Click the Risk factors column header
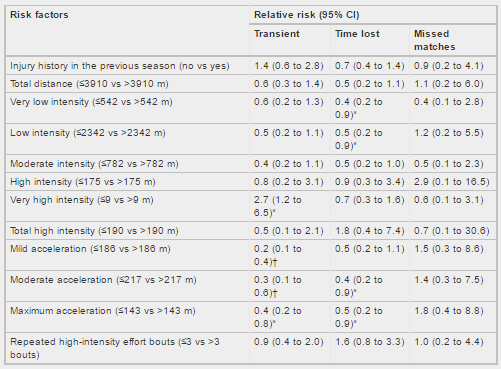This screenshot has width=501, height=369. pos(39,15)
